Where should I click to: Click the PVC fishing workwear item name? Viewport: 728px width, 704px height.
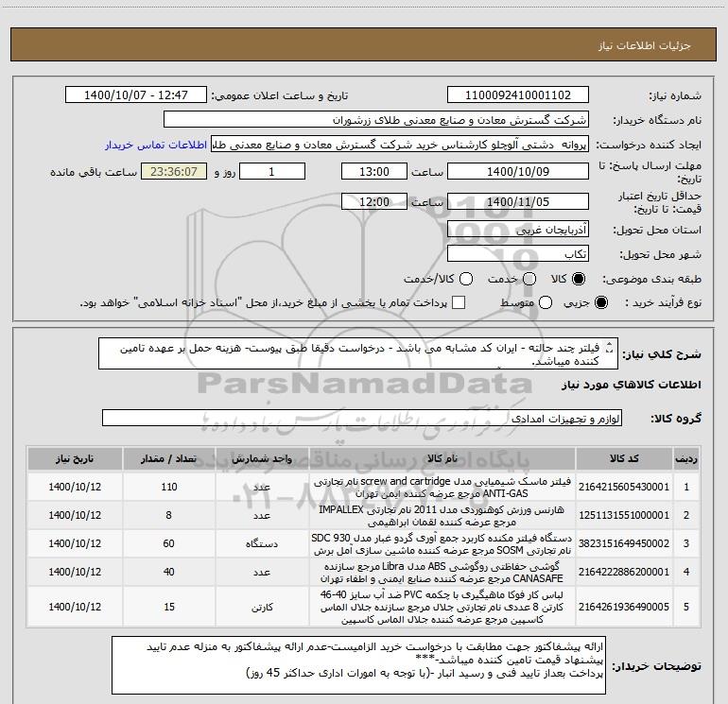pyautogui.click(x=442, y=607)
